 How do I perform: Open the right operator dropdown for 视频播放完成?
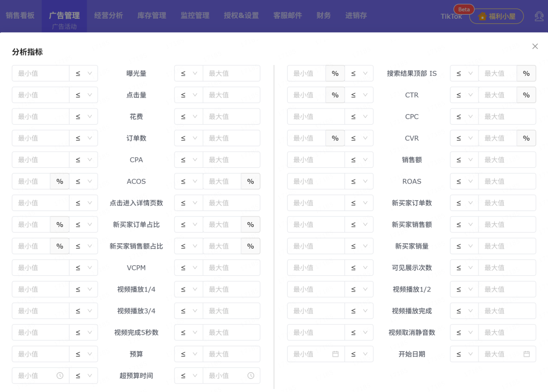click(x=464, y=311)
